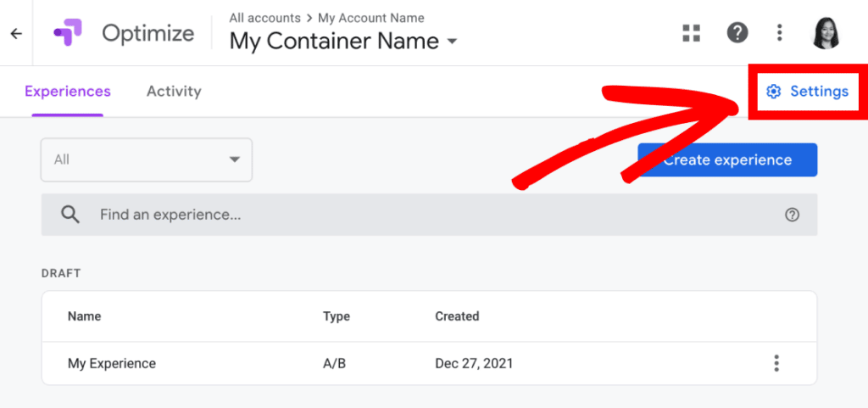Screen dimensions: 868x408
Task: Open the All filter dropdown
Action: click(x=147, y=160)
